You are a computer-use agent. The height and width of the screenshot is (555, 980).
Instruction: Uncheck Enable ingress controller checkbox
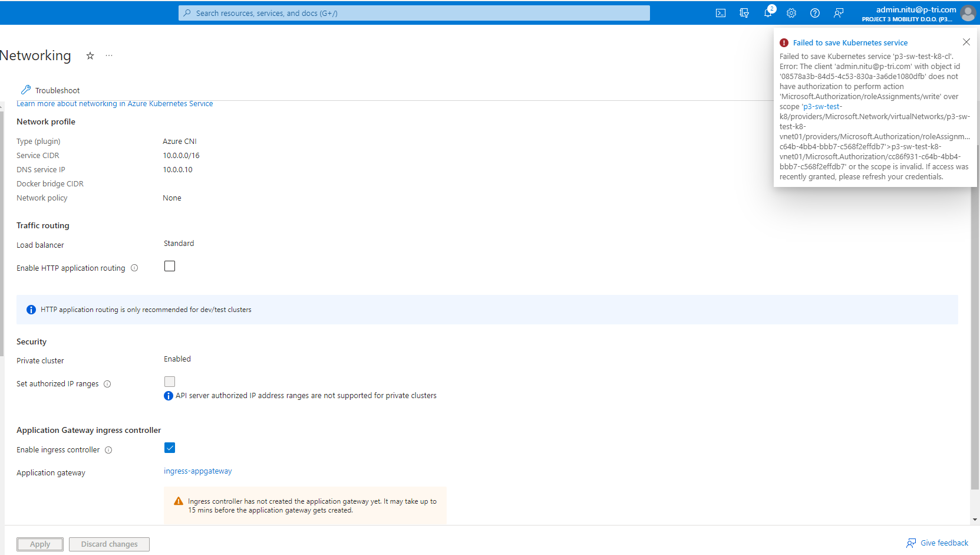click(170, 448)
